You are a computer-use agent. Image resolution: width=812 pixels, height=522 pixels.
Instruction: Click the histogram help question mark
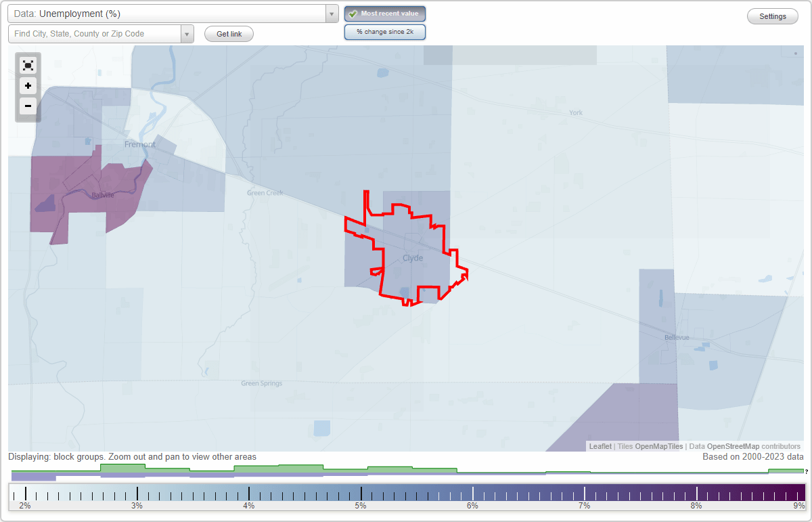[806, 472]
